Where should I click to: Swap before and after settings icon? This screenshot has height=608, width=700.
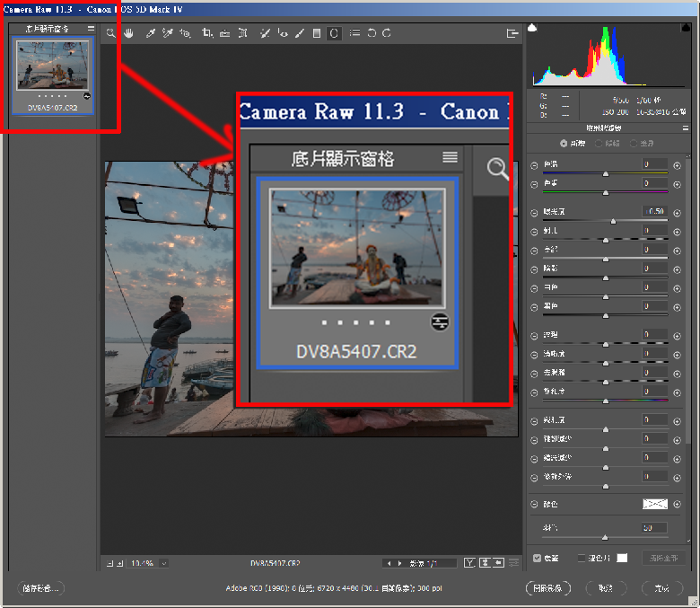tap(485, 563)
